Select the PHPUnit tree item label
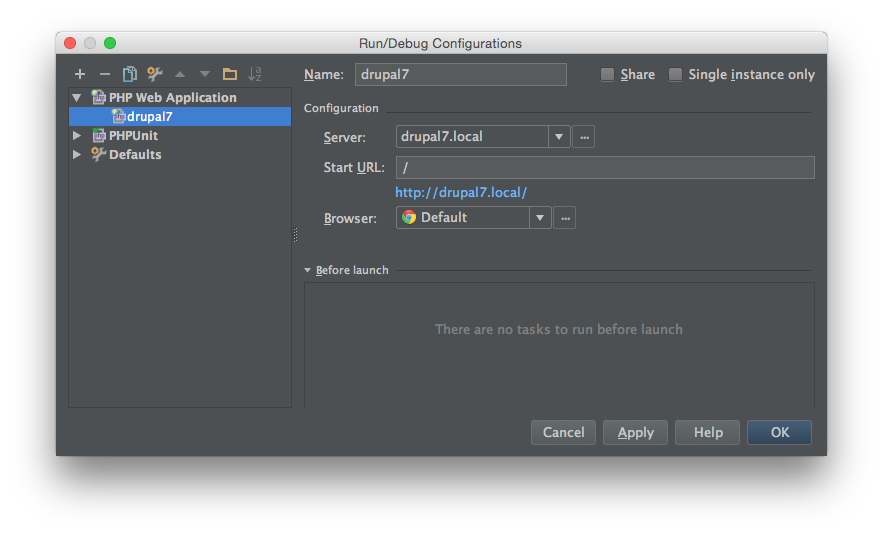 pyautogui.click(x=133, y=135)
